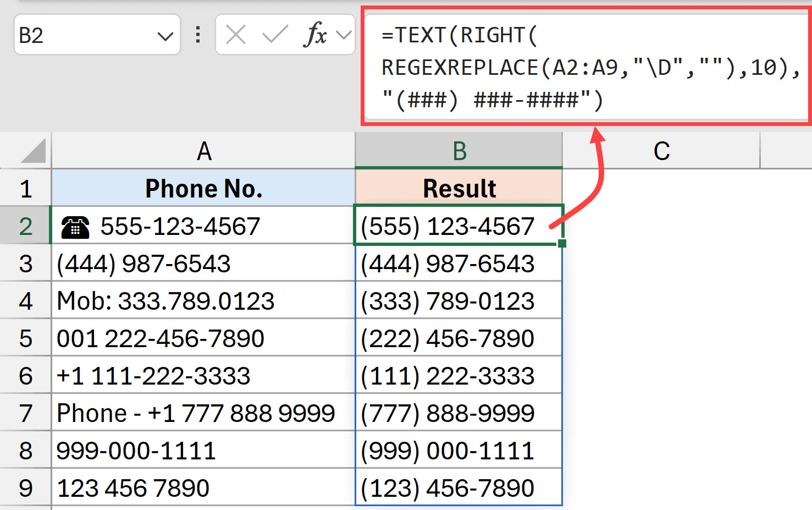The image size is (812, 510).
Task: Open the Insert Function fx dialog
Action: (x=315, y=35)
